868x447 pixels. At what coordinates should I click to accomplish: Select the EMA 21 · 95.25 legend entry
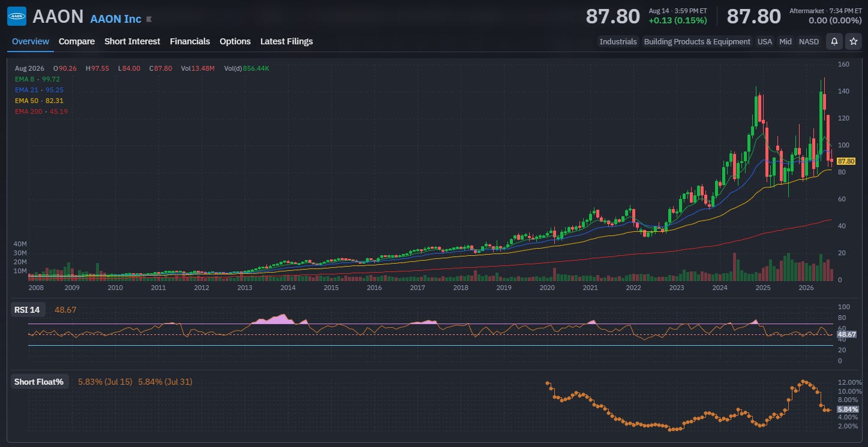click(x=39, y=90)
